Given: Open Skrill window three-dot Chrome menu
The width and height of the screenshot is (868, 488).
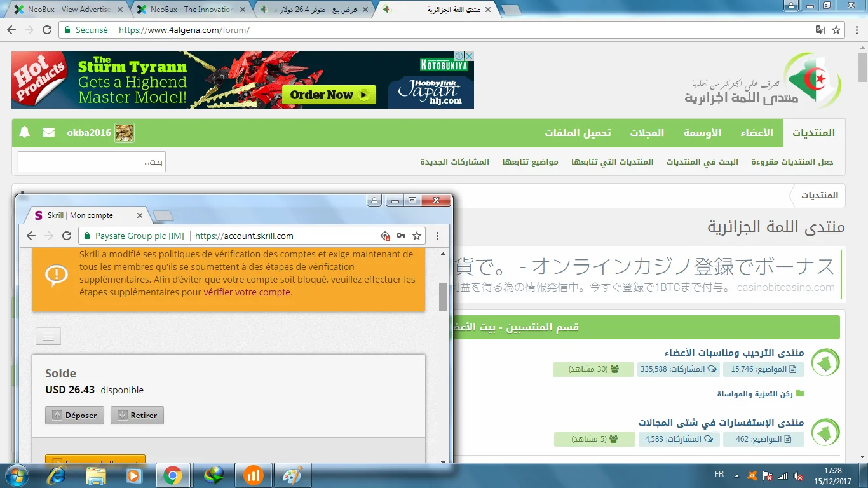Looking at the screenshot, I should (x=437, y=236).
